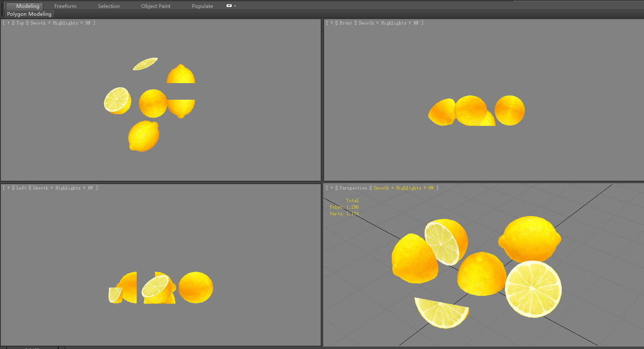Select the rightmost round lemon in Left viewport
Screen dimensions: 644x349
point(196,288)
